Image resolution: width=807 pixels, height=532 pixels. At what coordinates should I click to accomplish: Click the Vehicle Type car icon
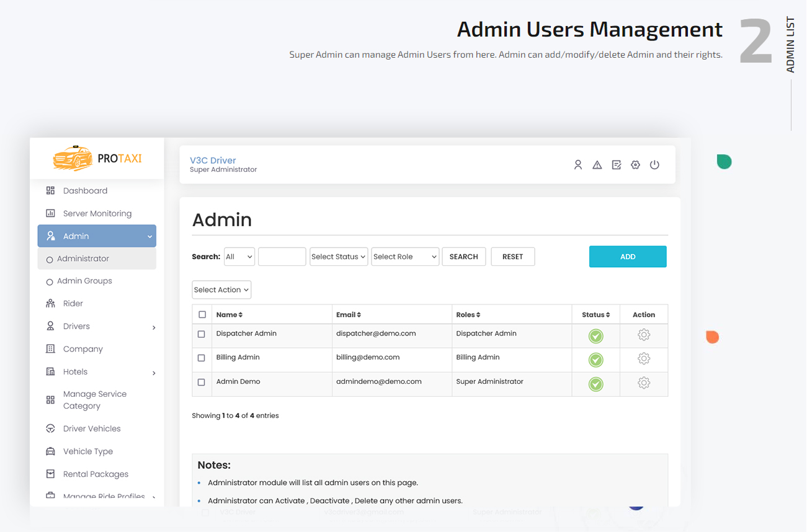click(x=50, y=451)
